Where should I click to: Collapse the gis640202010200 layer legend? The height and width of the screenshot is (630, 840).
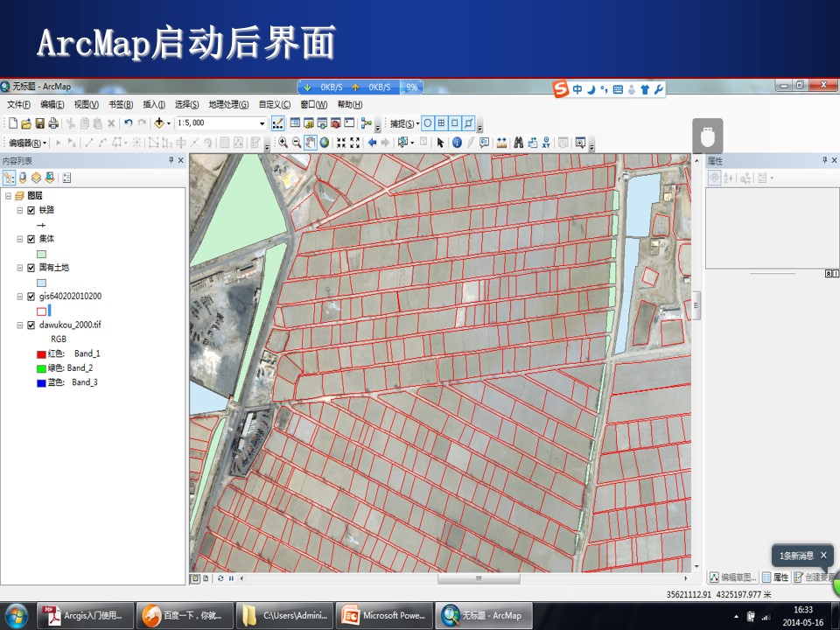point(20,297)
